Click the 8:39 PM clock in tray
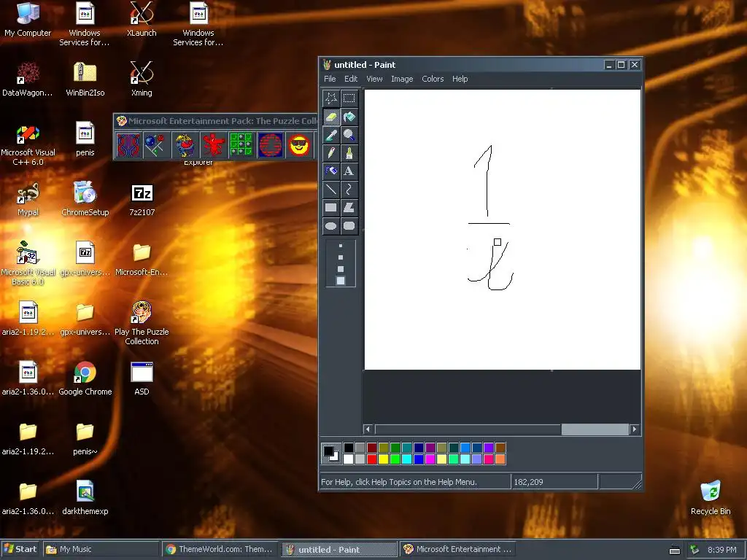 click(x=721, y=550)
